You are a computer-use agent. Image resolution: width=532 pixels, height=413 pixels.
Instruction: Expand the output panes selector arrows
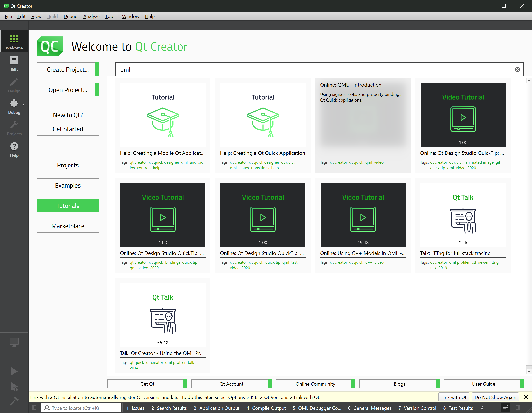click(482, 408)
